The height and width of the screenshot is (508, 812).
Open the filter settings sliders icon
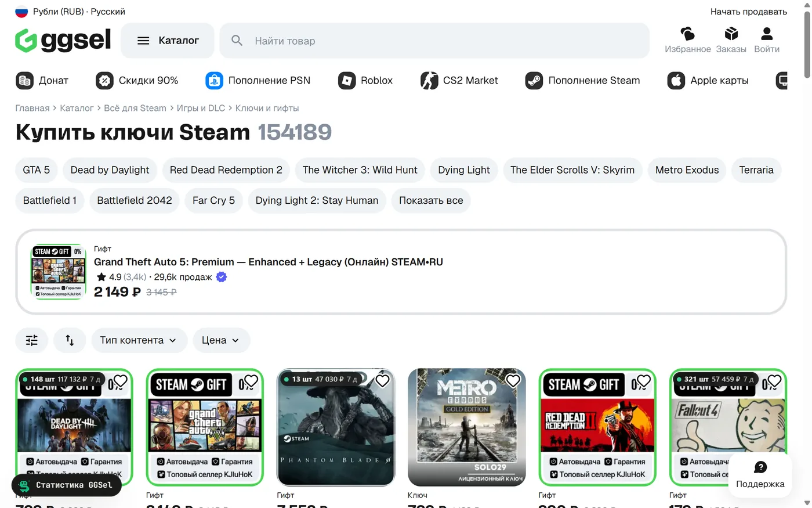tap(32, 340)
